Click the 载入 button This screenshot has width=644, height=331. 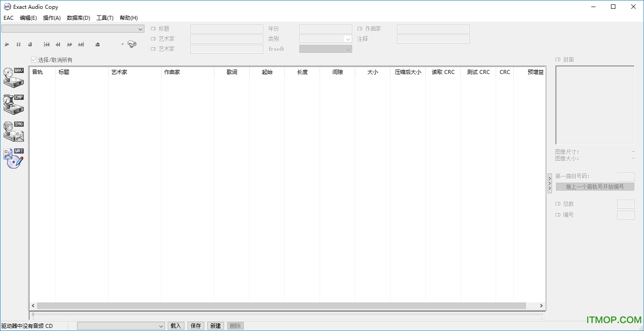pyautogui.click(x=176, y=326)
